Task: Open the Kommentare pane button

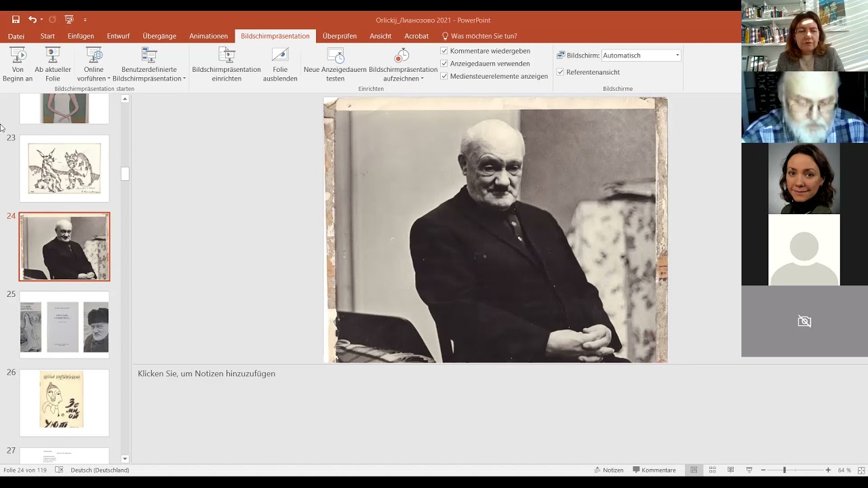Action: [654, 470]
